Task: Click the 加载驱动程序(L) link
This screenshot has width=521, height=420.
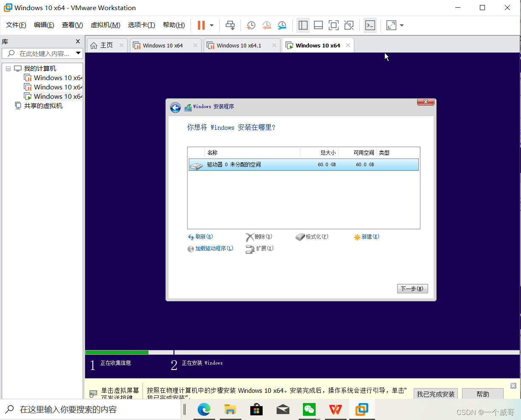Action: point(210,249)
